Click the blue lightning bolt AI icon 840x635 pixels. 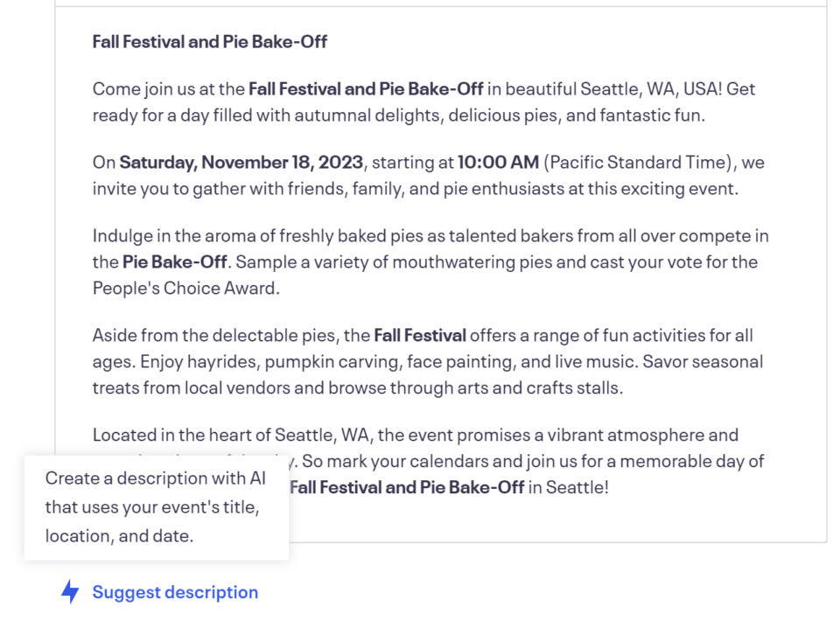(x=71, y=592)
